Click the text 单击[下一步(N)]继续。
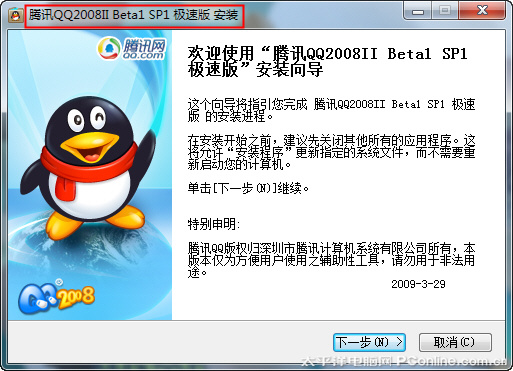This screenshot has height=371, width=513. point(248,189)
